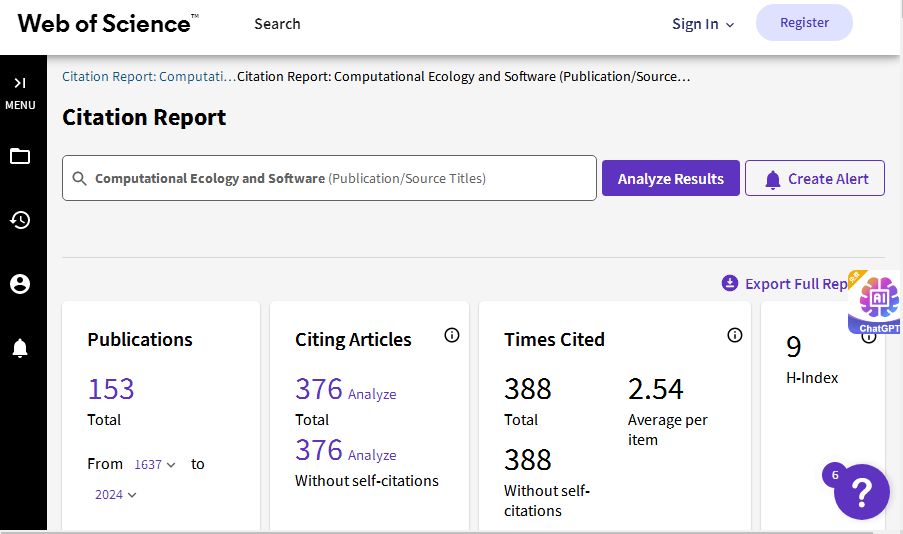Click the magnifier icon in the search box
The height and width of the screenshot is (534, 903).
pyautogui.click(x=79, y=179)
